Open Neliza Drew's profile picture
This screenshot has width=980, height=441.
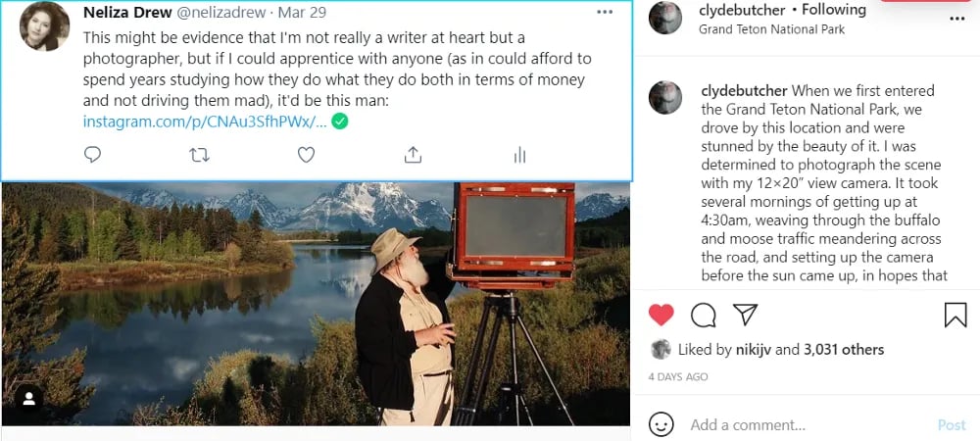pyautogui.click(x=44, y=26)
